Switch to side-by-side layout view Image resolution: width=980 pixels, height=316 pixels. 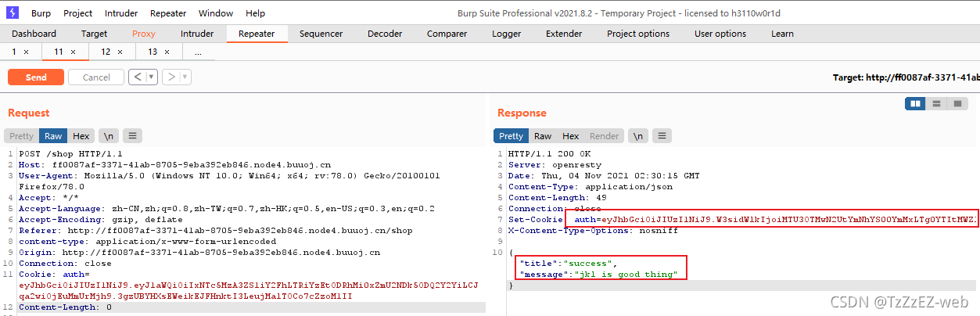(915, 104)
